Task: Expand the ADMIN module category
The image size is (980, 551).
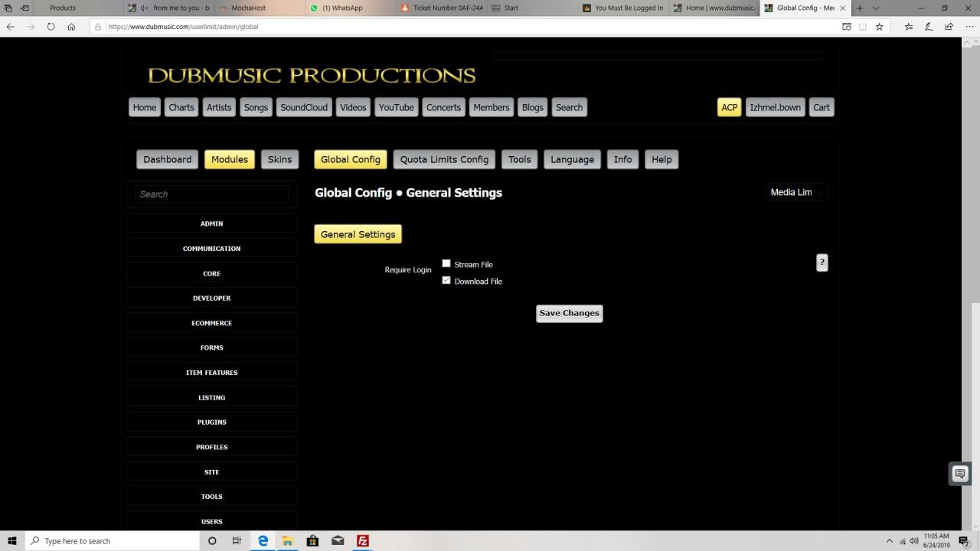Action: pyautogui.click(x=212, y=223)
